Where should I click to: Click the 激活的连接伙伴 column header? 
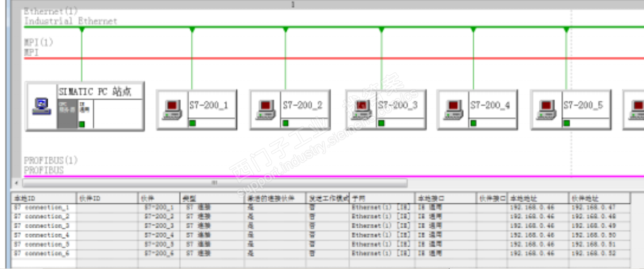pyautogui.click(x=275, y=198)
